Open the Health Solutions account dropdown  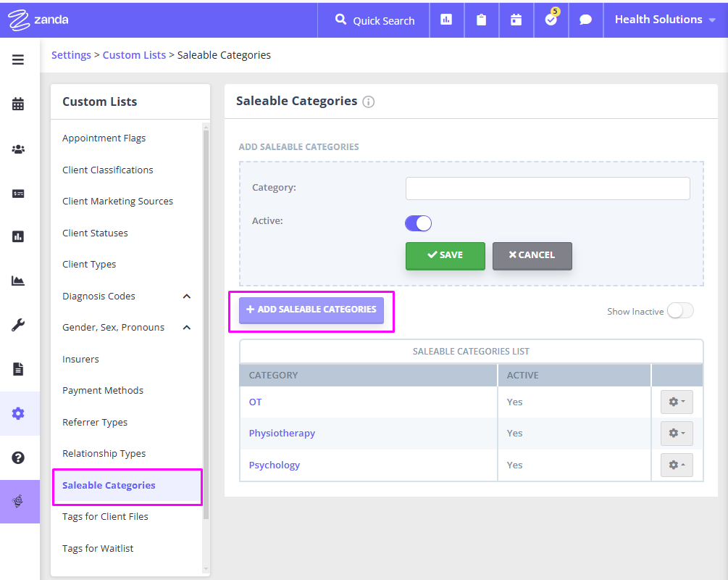[664, 20]
